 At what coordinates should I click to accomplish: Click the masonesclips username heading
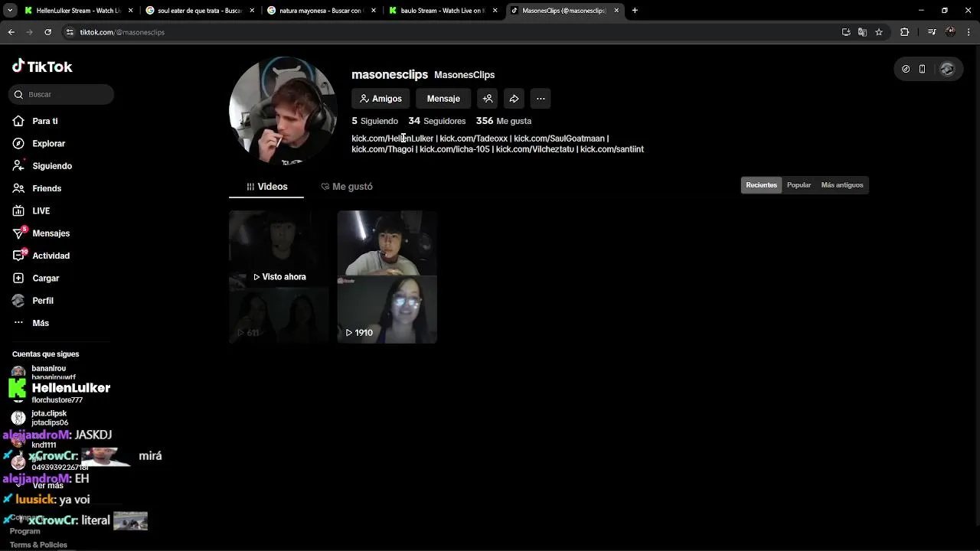point(390,74)
